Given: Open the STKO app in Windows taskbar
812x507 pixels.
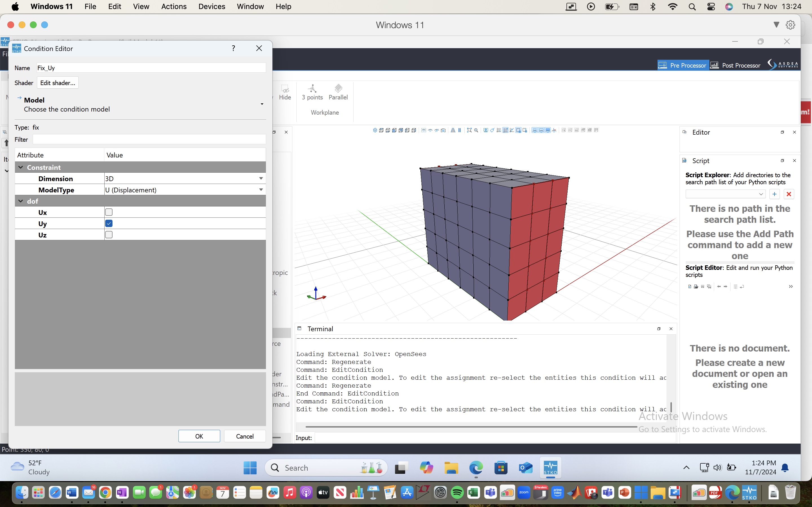Looking at the screenshot, I should tap(550, 468).
